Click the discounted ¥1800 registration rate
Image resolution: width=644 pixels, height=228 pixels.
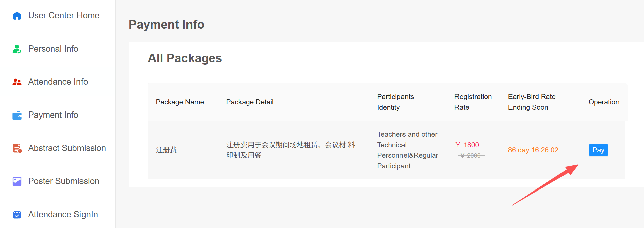(x=467, y=145)
